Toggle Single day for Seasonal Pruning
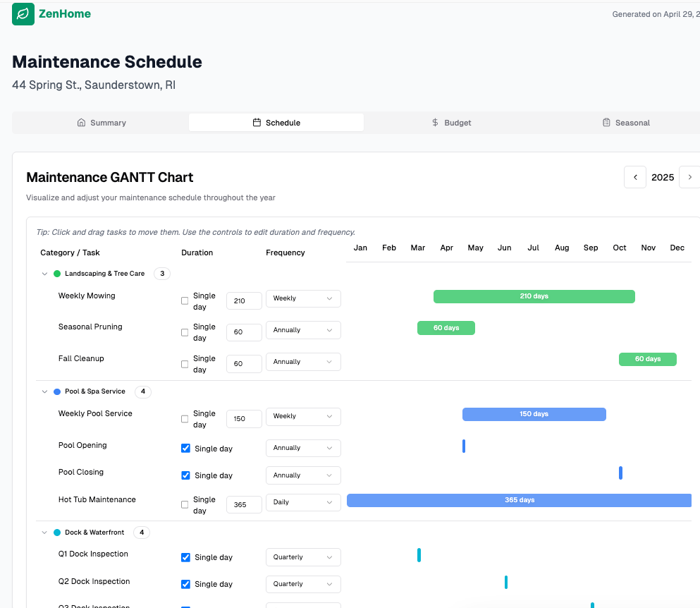 185,332
